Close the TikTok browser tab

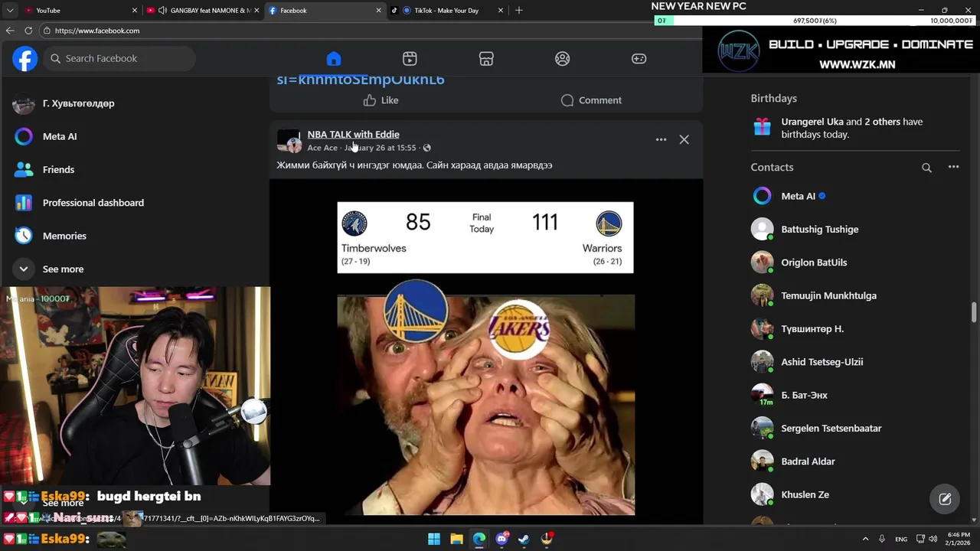click(501, 10)
